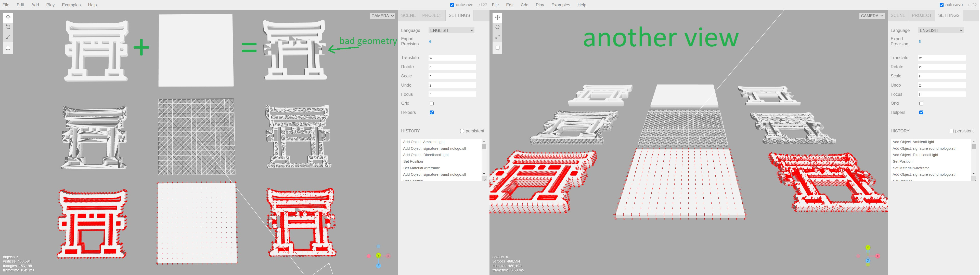Select the rotate tool in the another-view editor
This screenshot has height=275, width=980.
497,27
